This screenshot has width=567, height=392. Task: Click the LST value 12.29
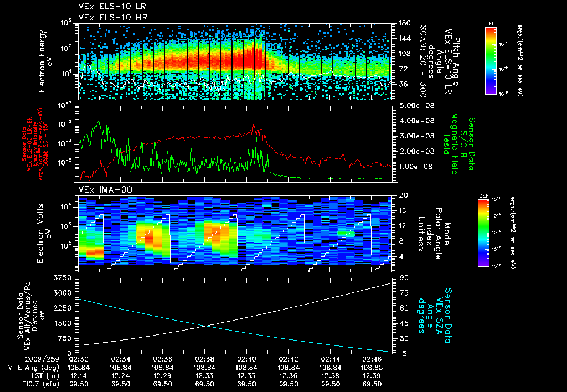tap(162, 376)
